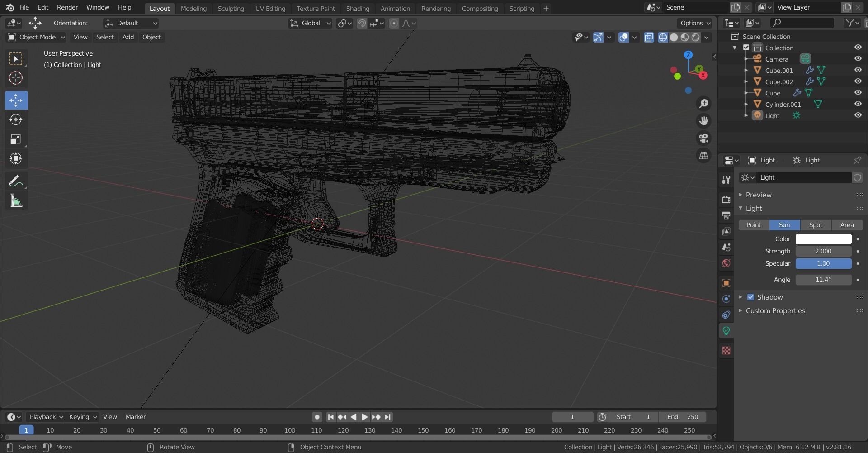
Task: Toggle viewport gizmos
Action: [x=598, y=37]
